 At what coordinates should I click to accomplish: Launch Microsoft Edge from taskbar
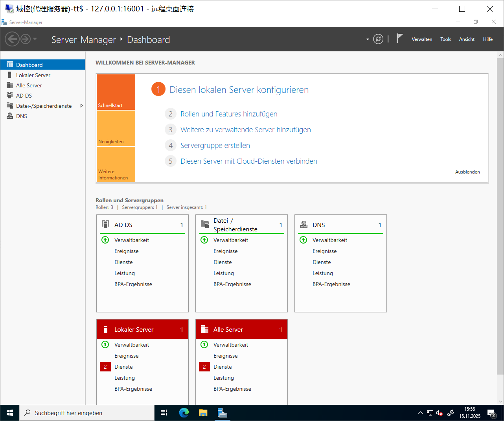coord(184,413)
